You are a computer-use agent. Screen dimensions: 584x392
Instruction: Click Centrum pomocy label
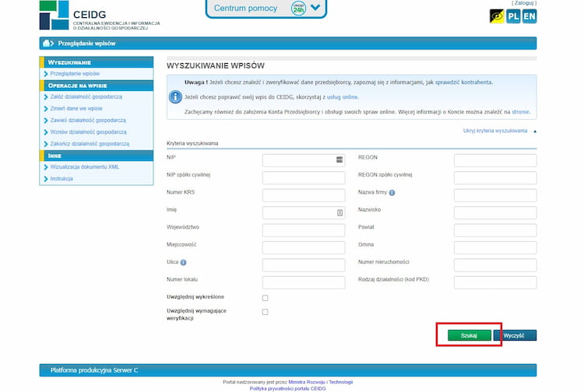coord(245,9)
